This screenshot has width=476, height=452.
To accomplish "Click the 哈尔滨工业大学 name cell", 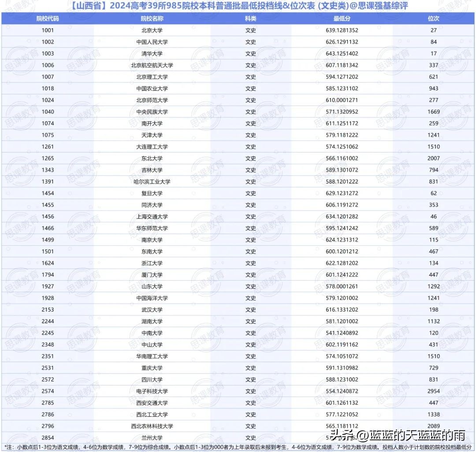I will (x=152, y=182).
